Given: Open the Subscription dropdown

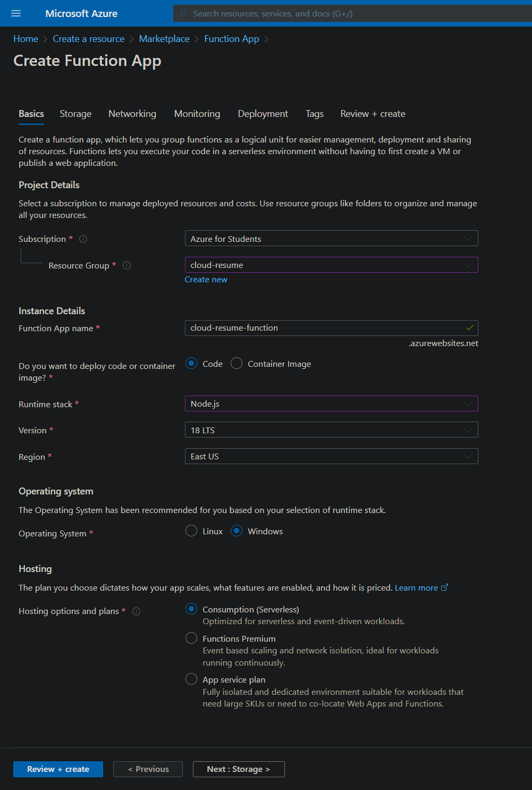Looking at the screenshot, I should point(331,239).
